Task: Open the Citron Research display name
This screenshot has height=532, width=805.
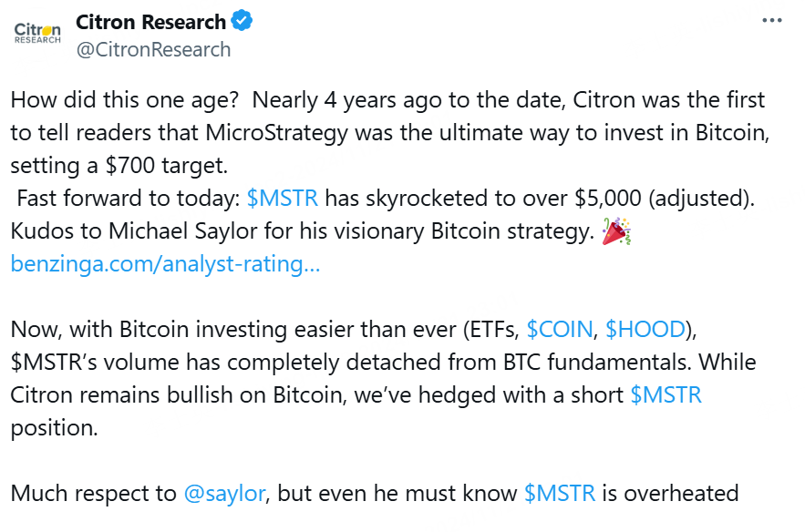Action: 150,22
